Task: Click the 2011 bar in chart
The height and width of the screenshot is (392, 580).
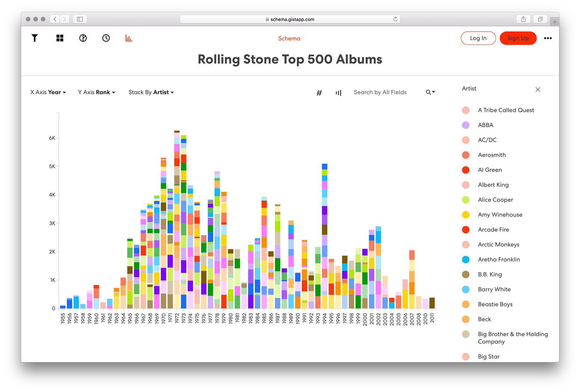Action: 432,303
